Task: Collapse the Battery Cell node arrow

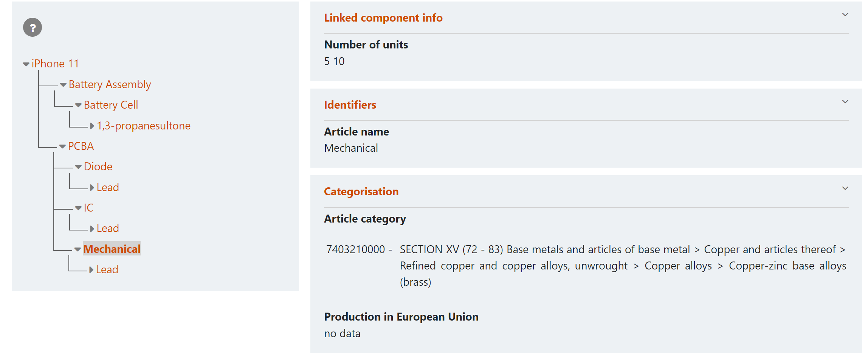Action: tap(78, 105)
